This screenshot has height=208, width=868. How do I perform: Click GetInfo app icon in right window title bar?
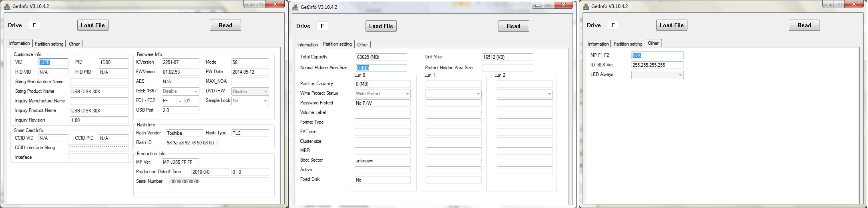pyautogui.click(x=586, y=6)
